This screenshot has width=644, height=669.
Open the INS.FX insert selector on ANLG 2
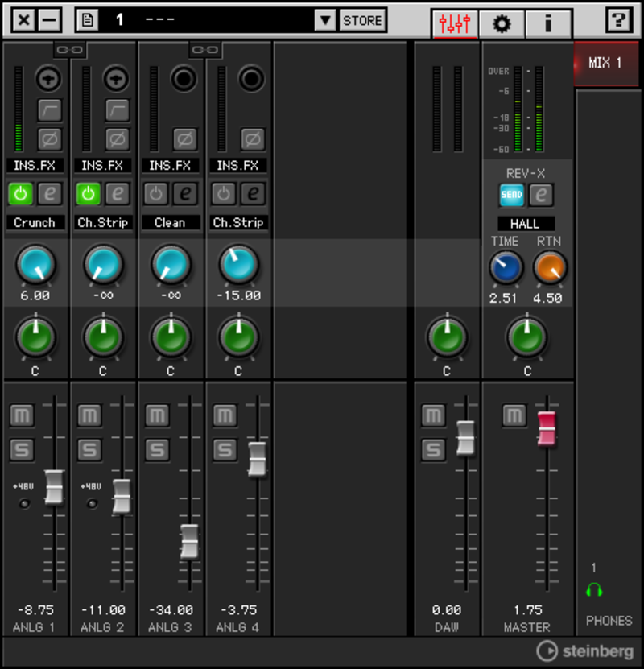point(102,166)
